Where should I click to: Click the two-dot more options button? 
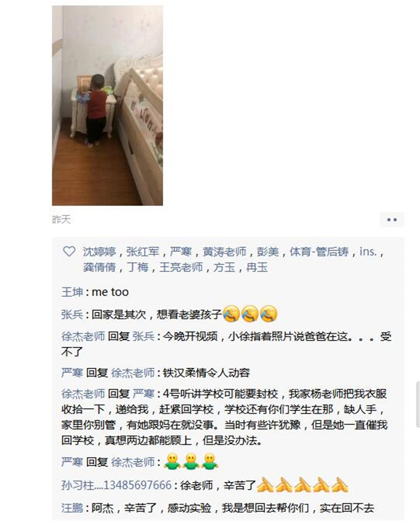pos(392,220)
